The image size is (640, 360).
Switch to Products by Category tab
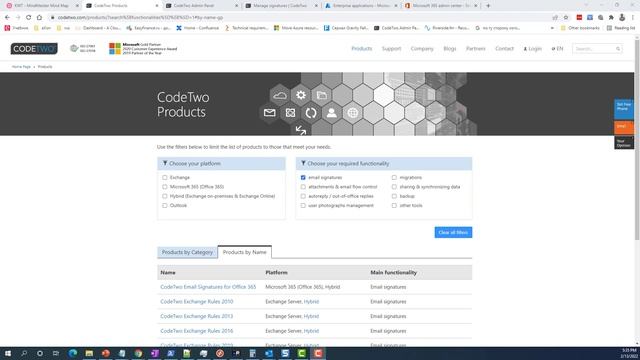(x=187, y=252)
